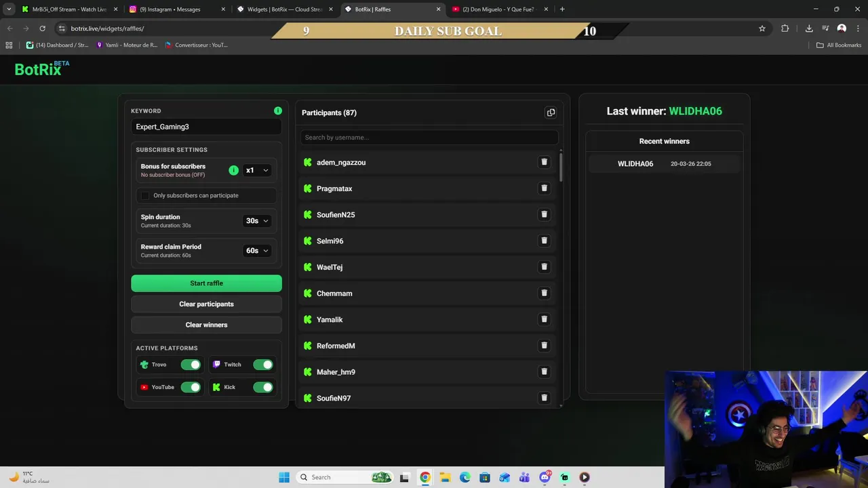Remove ReformedM from the list
868x488 pixels.
(x=544, y=346)
